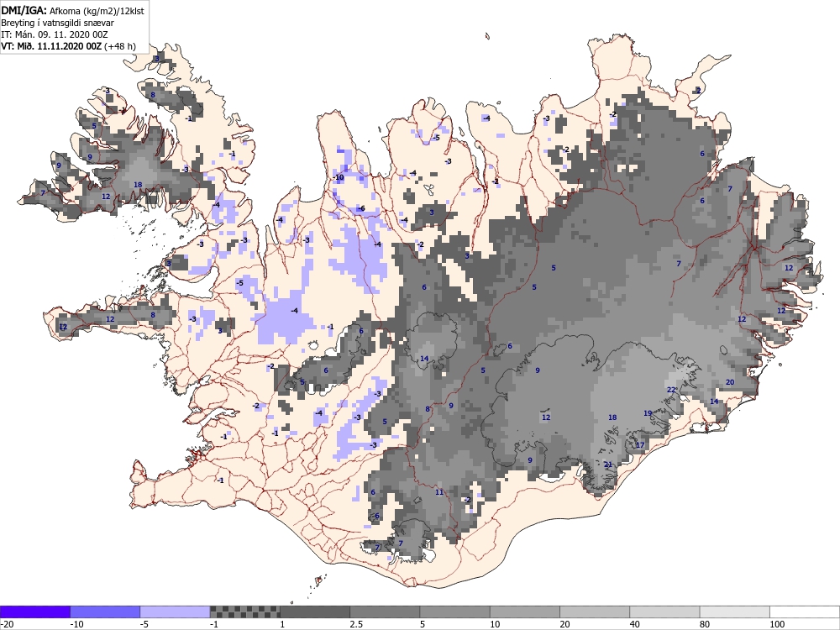Viewport: 840px width, 630px height.
Task: Click the map value '17' on the map
Action: pos(640,445)
